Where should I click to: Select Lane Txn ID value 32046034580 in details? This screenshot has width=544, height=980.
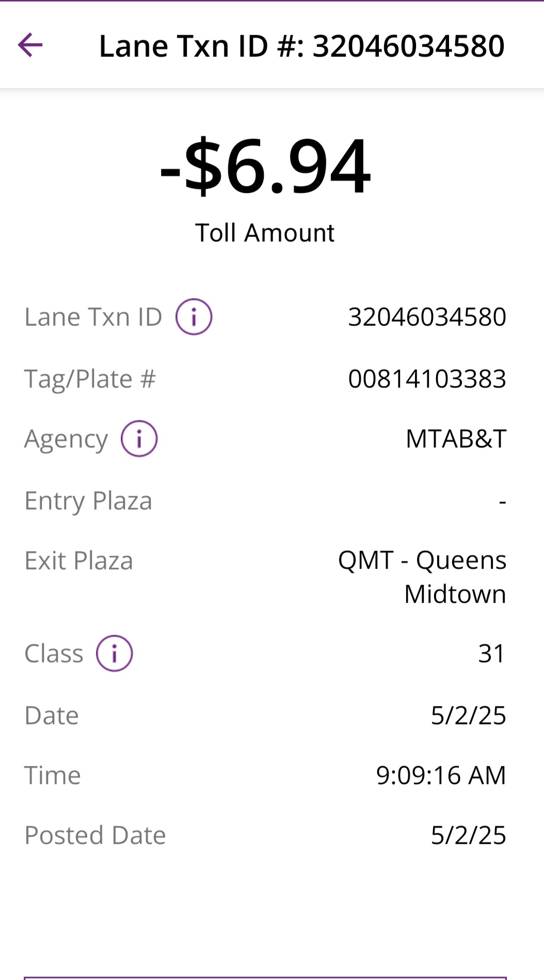427,317
